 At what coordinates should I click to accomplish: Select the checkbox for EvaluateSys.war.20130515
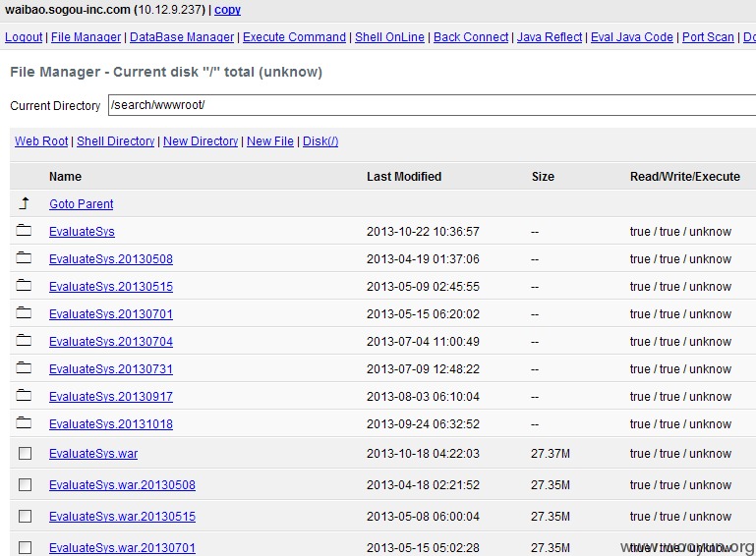tap(26, 516)
